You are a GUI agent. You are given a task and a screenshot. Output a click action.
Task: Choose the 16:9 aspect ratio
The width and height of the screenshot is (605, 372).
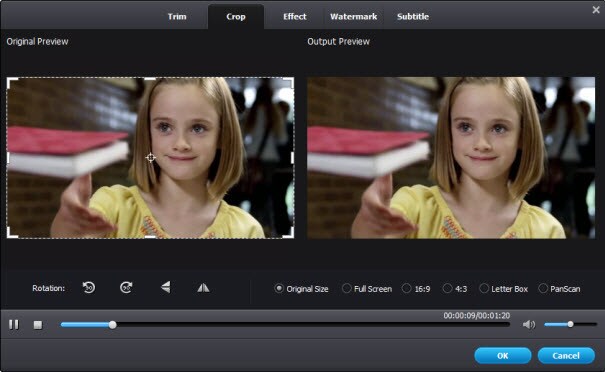(416, 289)
